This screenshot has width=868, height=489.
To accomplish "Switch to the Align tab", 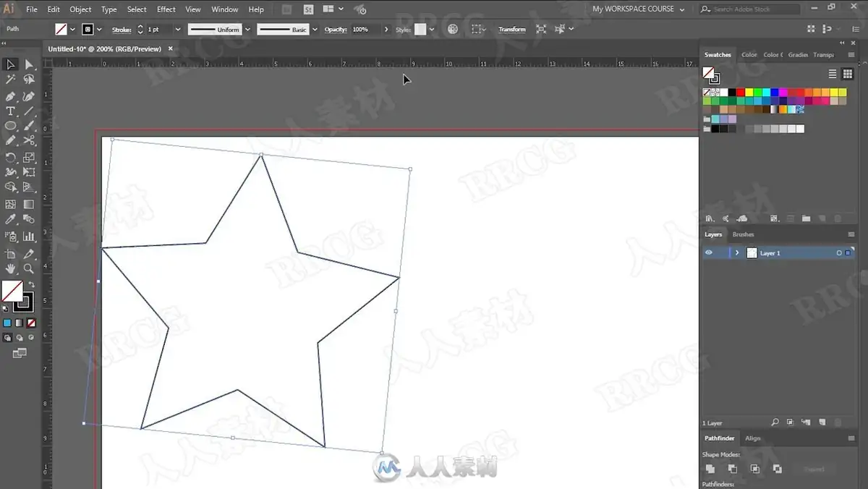I will (x=753, y=438).
